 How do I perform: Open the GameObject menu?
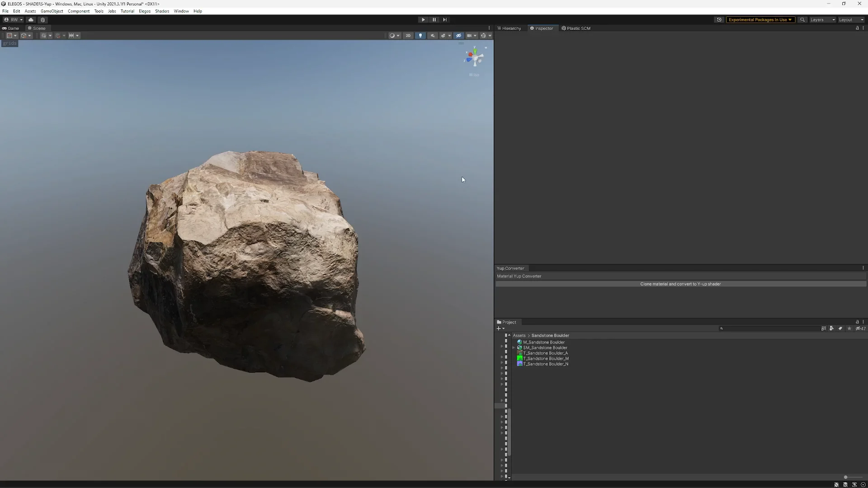click(52, 11)
